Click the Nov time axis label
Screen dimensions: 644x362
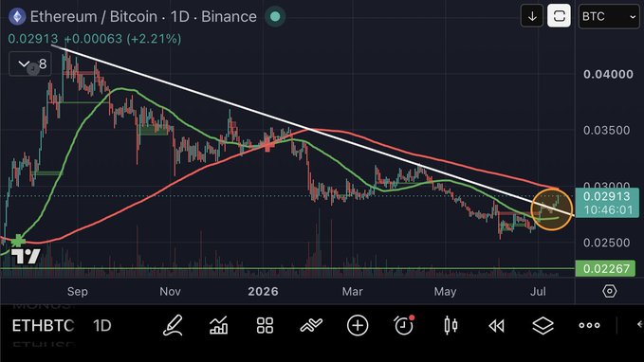coord(170,292)
